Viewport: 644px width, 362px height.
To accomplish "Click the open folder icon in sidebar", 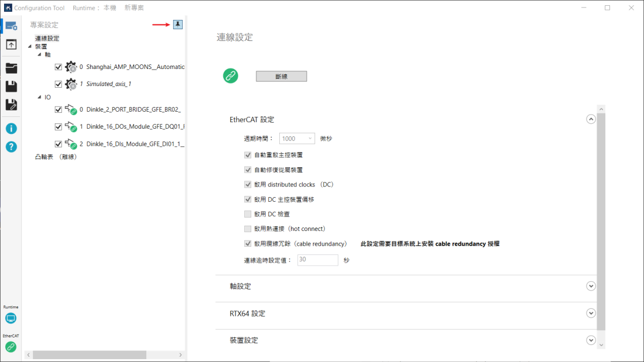I will coord(11,68).
